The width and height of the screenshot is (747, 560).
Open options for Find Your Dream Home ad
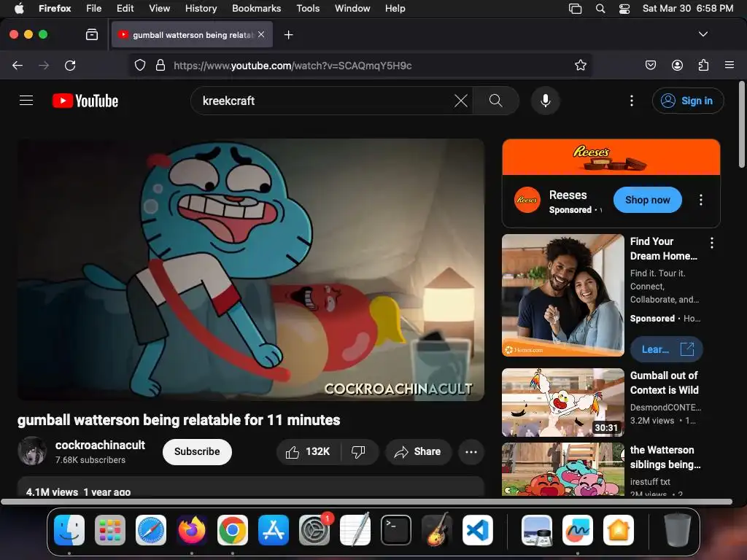point(712,243)
